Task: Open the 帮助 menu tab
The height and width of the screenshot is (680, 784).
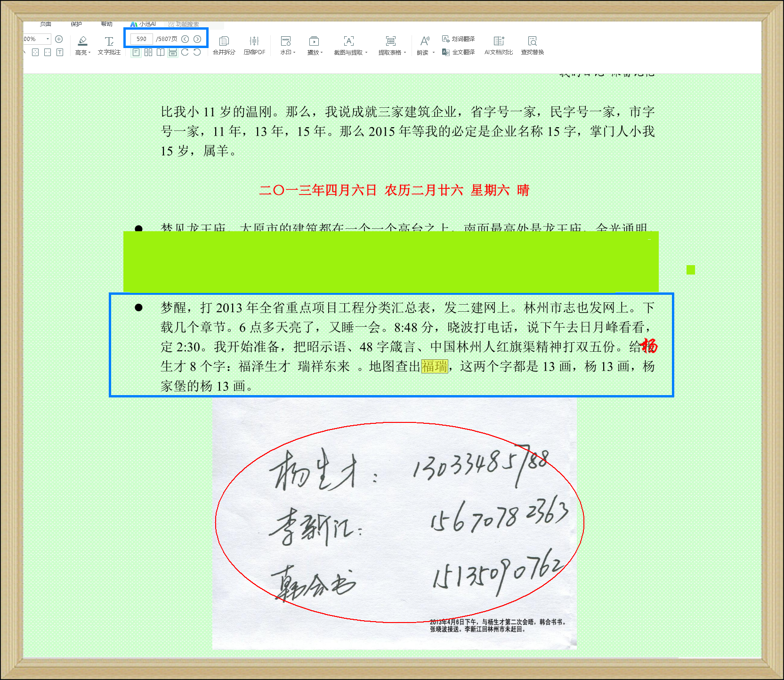Action: tap(107, 24)
